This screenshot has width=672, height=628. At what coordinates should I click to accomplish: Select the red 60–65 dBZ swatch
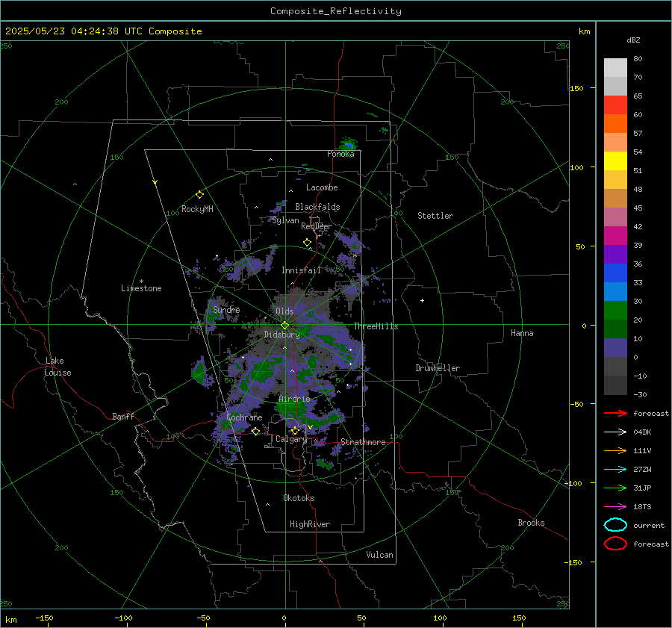pos(615,105)
